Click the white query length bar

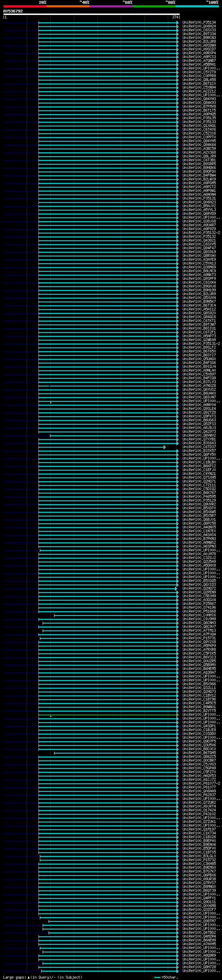click(x=91, y=14)
